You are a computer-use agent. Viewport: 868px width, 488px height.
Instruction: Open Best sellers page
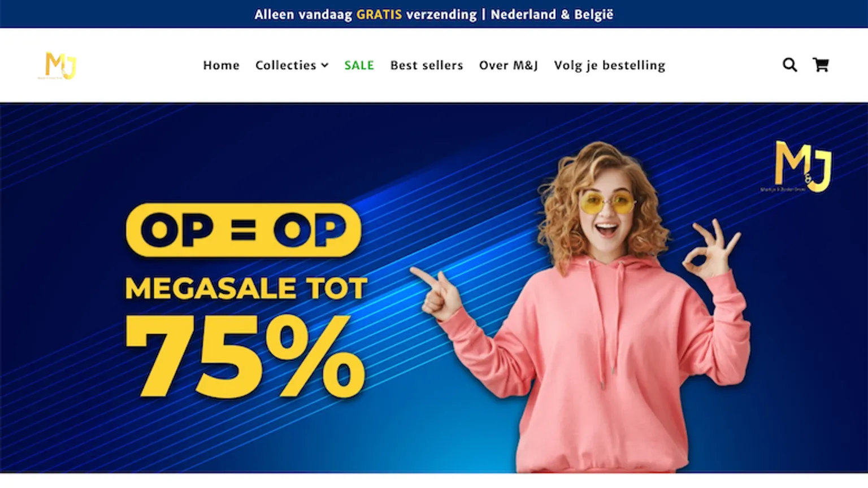(427, 66)
